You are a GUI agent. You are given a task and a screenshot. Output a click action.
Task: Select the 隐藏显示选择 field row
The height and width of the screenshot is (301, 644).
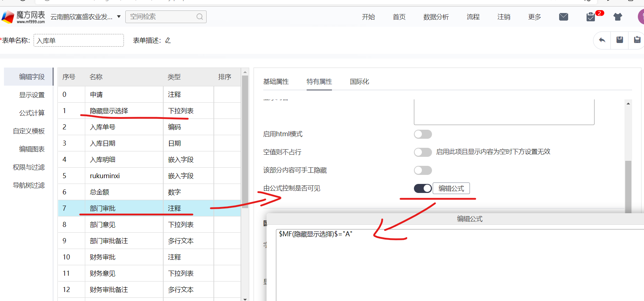tap(149, 111)
